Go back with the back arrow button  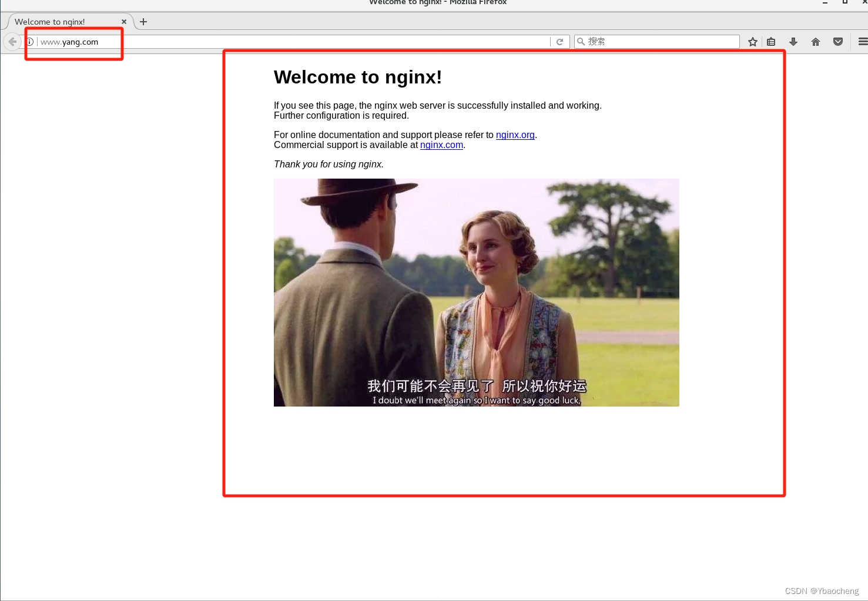point(12,42)
